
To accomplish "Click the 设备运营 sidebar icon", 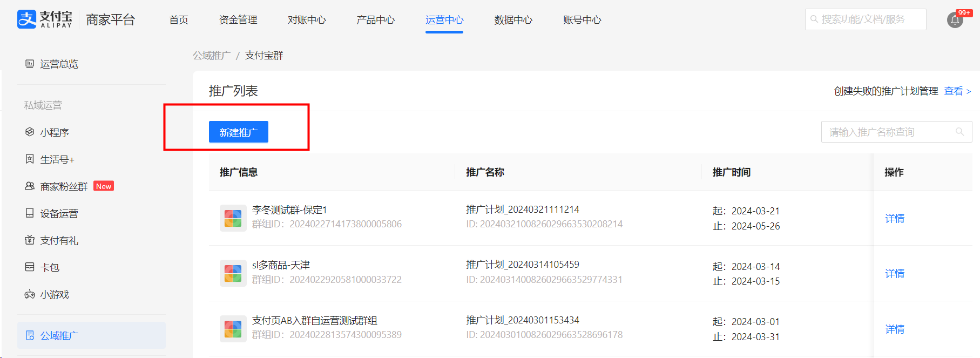I will pyautogui.click(x=30, y=213).
